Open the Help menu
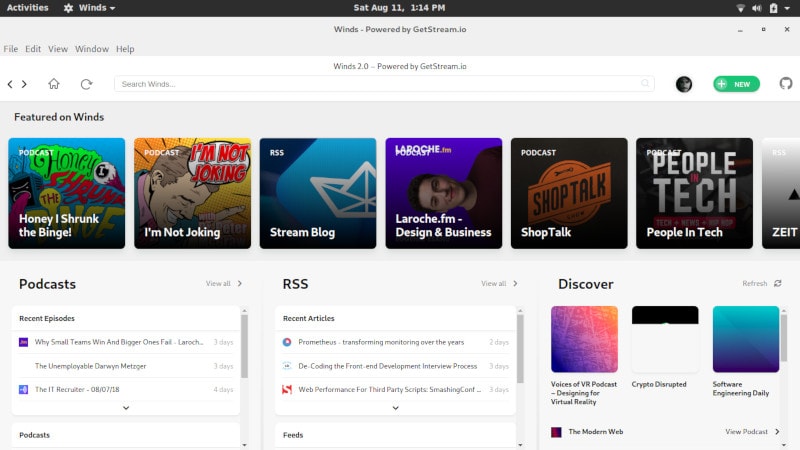The height and width of the screenshot is (450, 800). tap(125, 49)
